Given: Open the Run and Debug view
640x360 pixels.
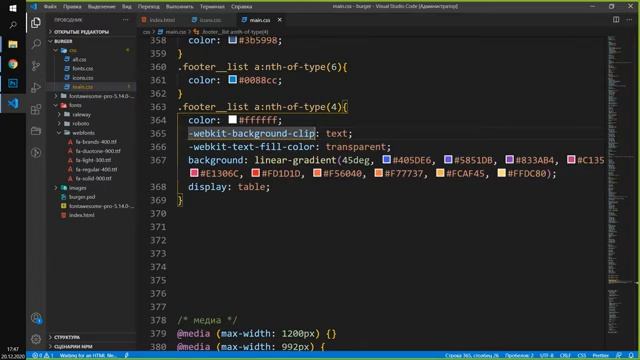Looking at the screenshot, I should tap(36, 87).
